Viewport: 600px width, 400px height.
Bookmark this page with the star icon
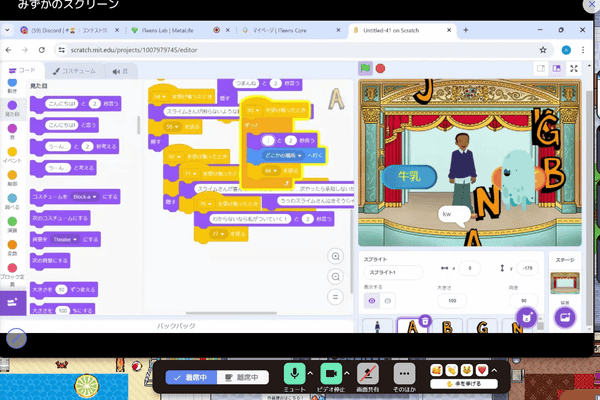pyautogui.click(x=543, y=50)
